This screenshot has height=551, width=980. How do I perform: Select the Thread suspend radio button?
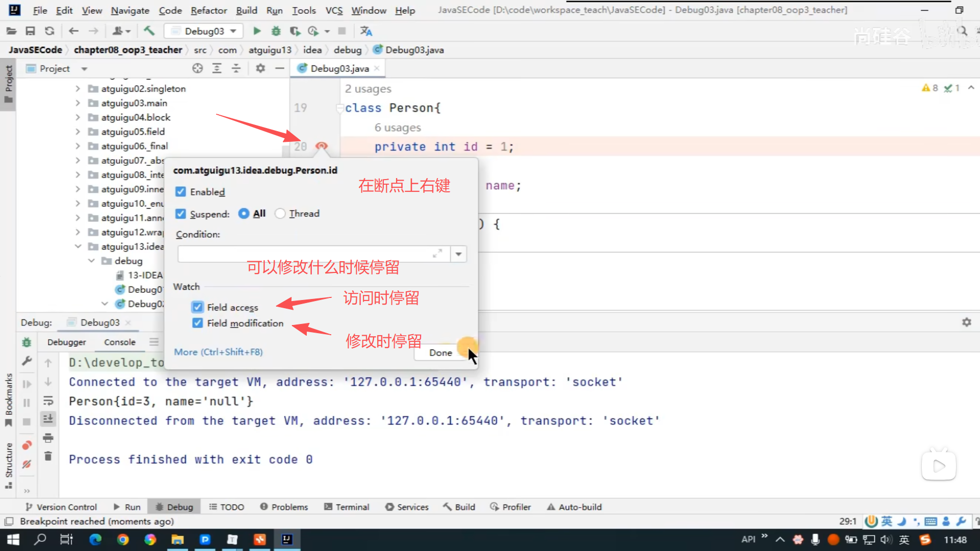tap(280, 214)
